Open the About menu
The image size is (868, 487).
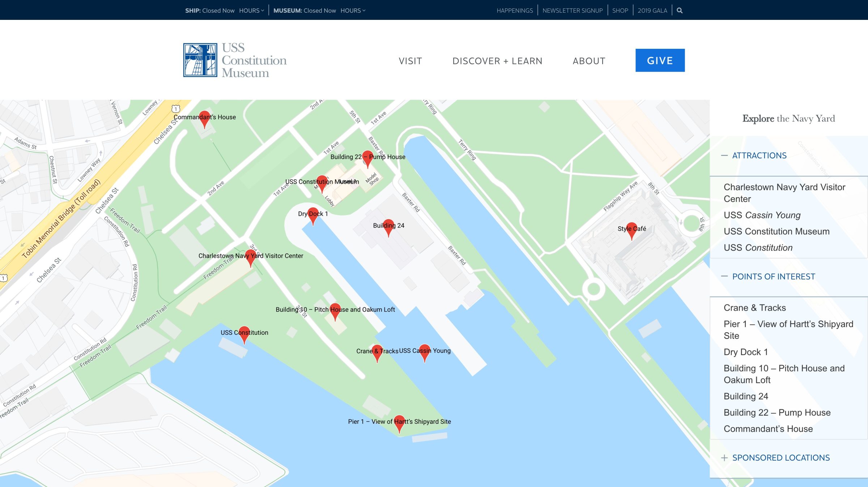coord(589,61)
